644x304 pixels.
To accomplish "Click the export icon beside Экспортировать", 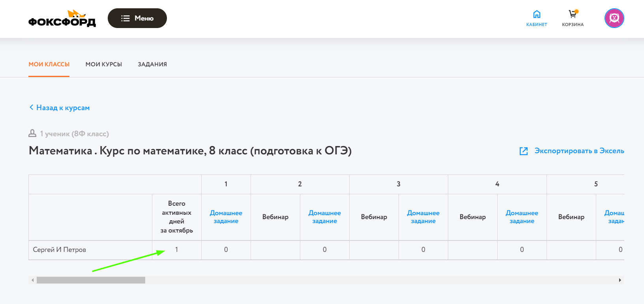I will point(524,151).
